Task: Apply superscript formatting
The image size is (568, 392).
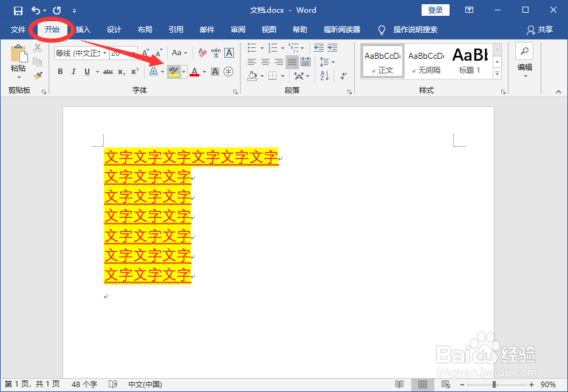Action: pyautogui.click(x=135, y=72)
